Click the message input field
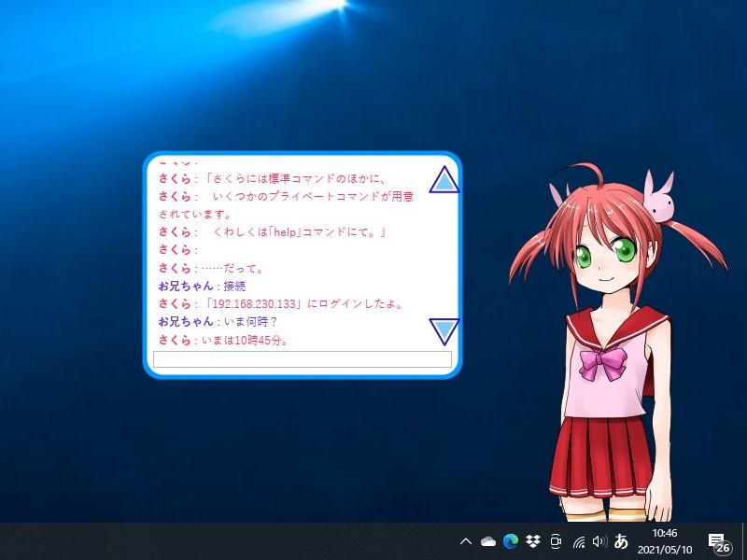 [301, 359]
